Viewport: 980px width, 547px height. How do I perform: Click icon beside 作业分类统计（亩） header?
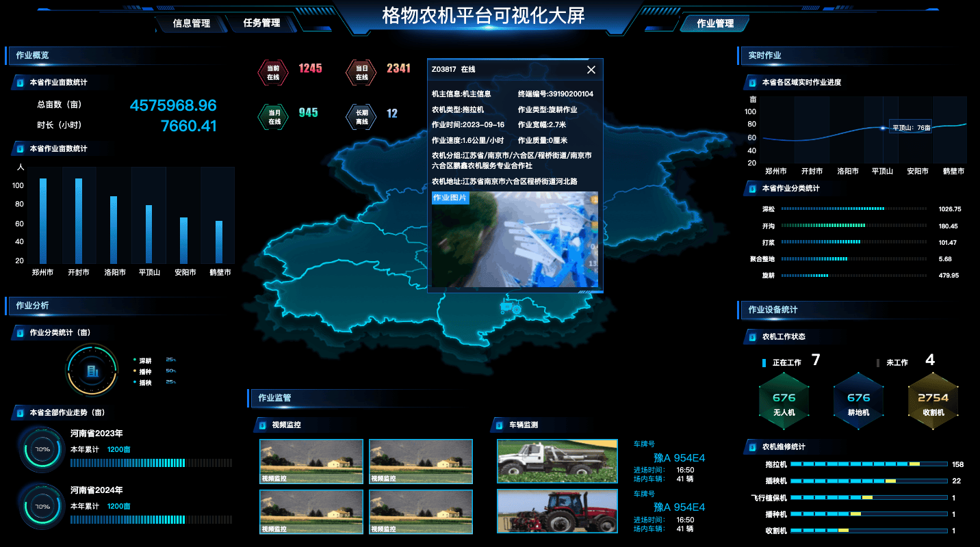tap(21, 333)
